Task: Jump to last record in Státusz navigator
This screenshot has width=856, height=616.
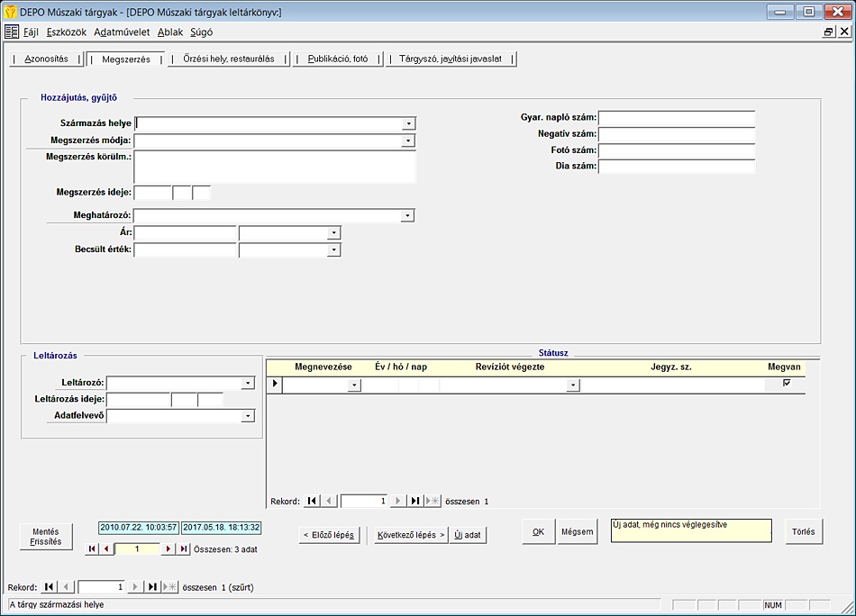Action: pos(415,501)
